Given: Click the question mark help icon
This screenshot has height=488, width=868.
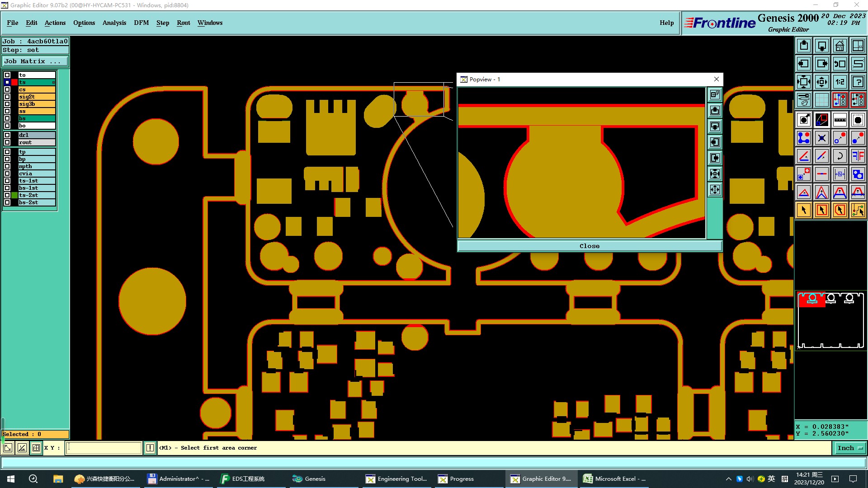Looking at the screenshot, I should click(858, 82).
